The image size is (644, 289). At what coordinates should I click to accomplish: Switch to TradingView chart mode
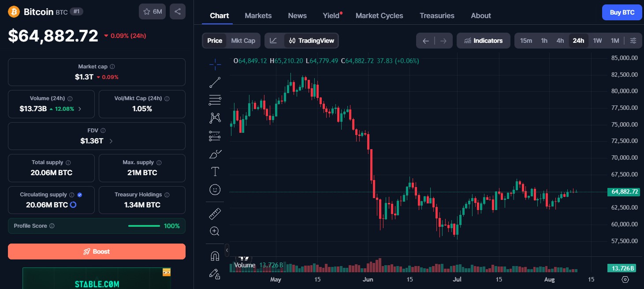click(x=311, y=41)
